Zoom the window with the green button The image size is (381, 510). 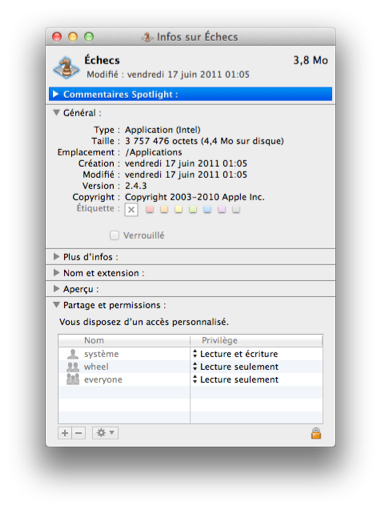pos(89,37)
